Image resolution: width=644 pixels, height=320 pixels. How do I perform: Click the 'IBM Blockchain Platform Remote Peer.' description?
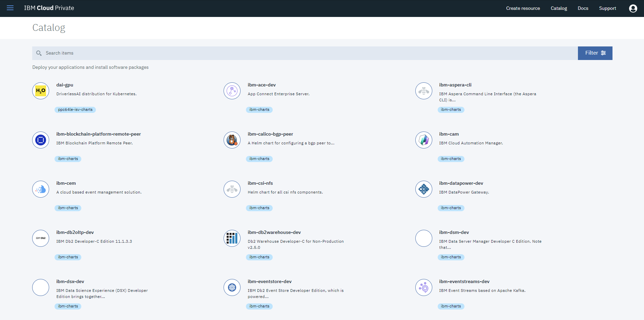click(x=95, y=143)
